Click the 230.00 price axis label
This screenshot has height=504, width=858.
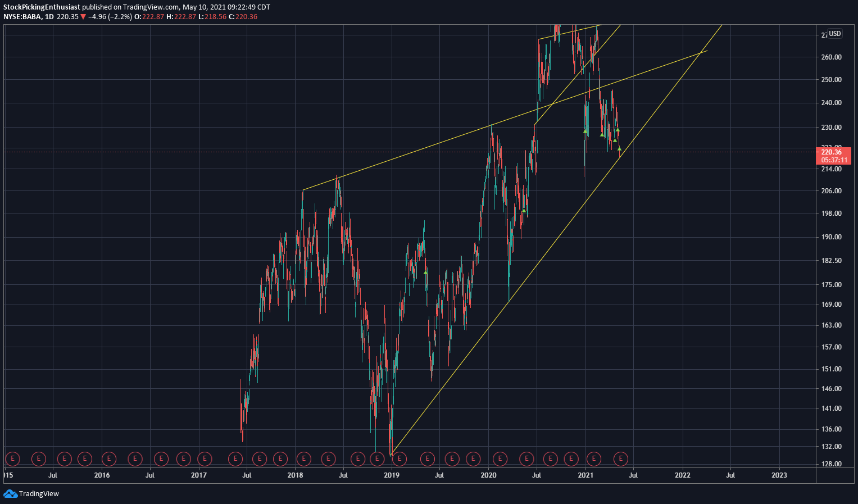click(832, 128)
